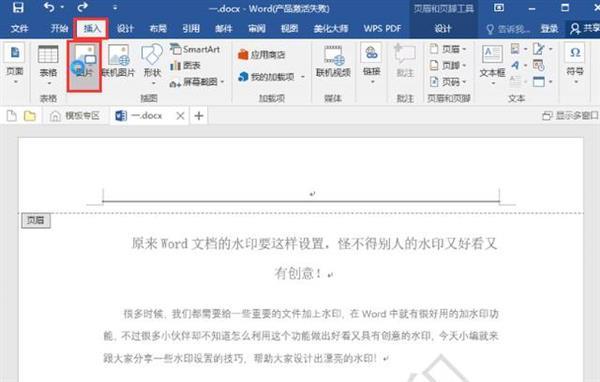Open header and footer tools 设计 tab
Image resolution: width=600 pixels, height=382 pixels.
tap(443, 28)
